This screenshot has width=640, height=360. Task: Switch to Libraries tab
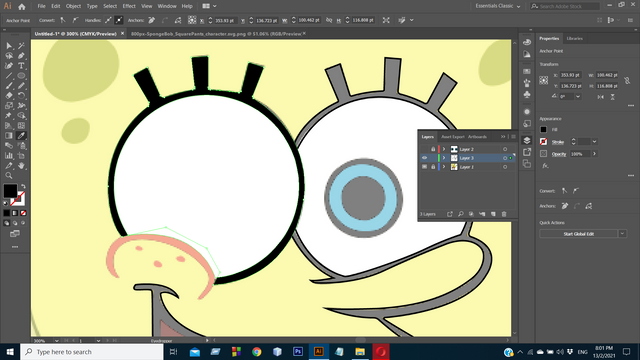click(574, 38)
